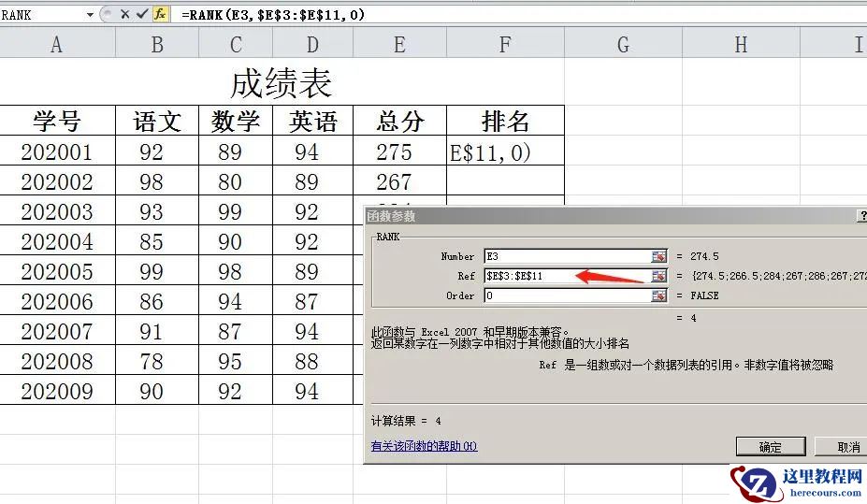The width and height of the screenshot is (867, 504).
Task: Click cell containing student ID 202001
Action: [57, 151]
